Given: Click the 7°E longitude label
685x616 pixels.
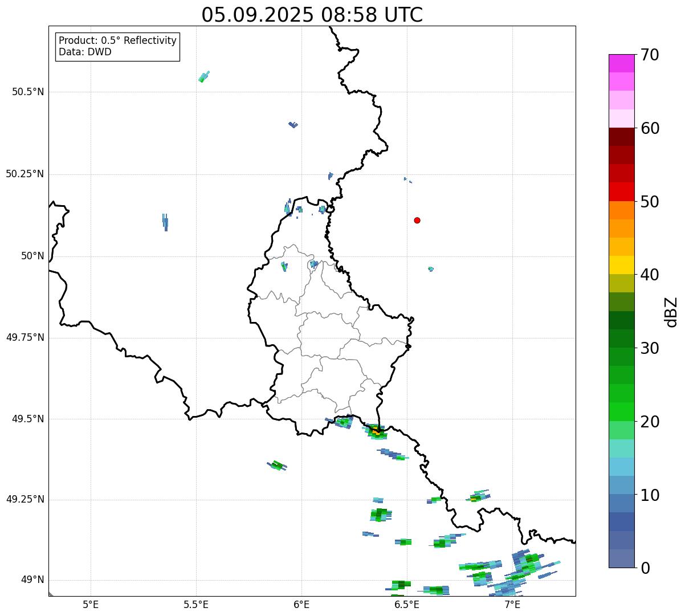Looking at the screenshot, I should (x=512, y=605).
